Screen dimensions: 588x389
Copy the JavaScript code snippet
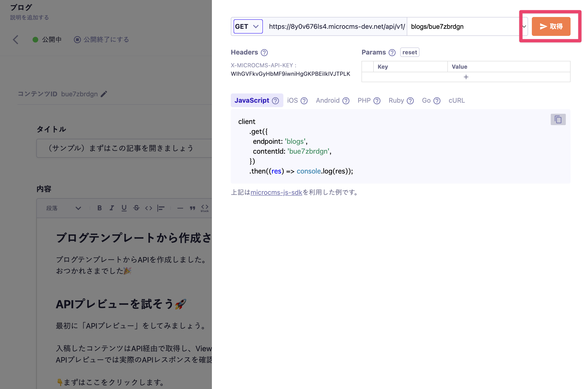(558, 120)
